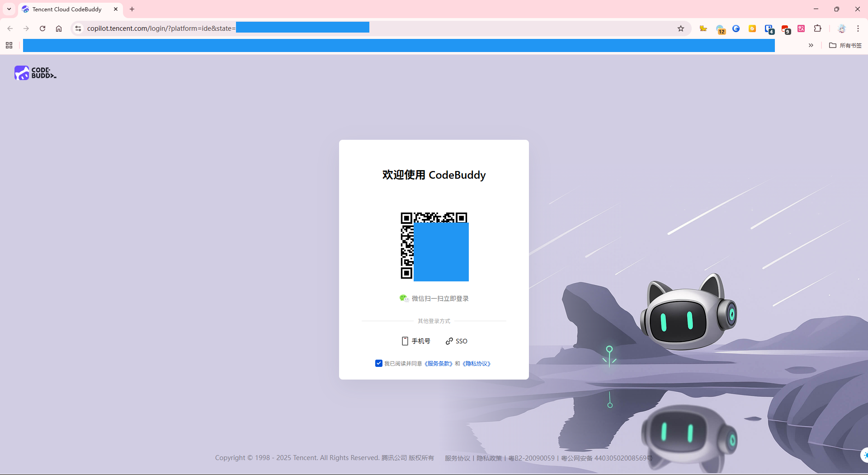Open the 《服务条款》 terms link
This screenshot has height=475, width=868.
pos(438,364)
